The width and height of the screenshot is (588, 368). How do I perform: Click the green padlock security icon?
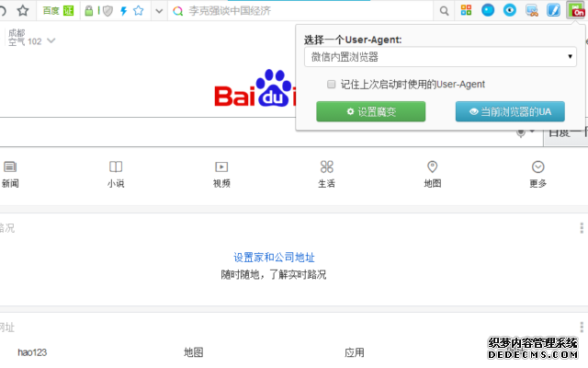click(89, 10)
